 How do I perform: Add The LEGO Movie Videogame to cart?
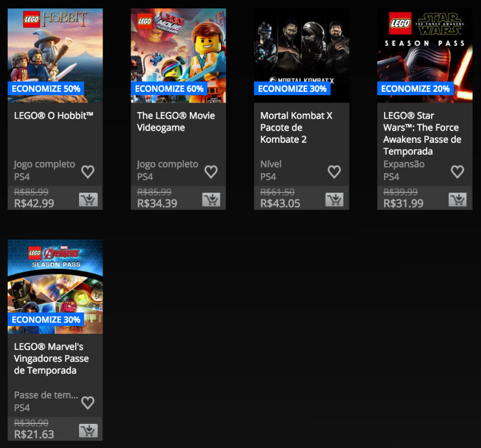pyautogui.click(x=211, y=199)
